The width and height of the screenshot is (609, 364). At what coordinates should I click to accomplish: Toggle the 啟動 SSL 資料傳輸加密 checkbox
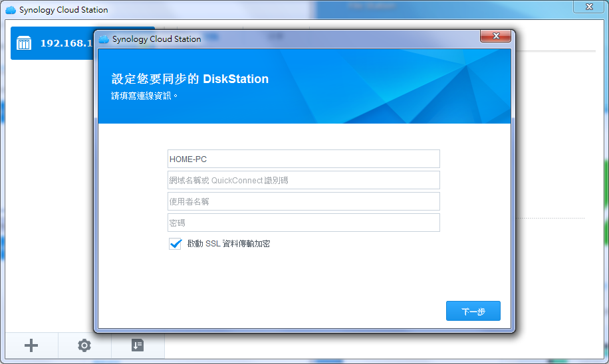(x=175, y=244)
